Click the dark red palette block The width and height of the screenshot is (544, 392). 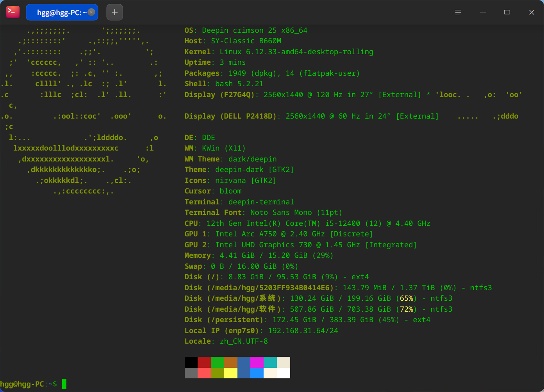pos(204,362)
